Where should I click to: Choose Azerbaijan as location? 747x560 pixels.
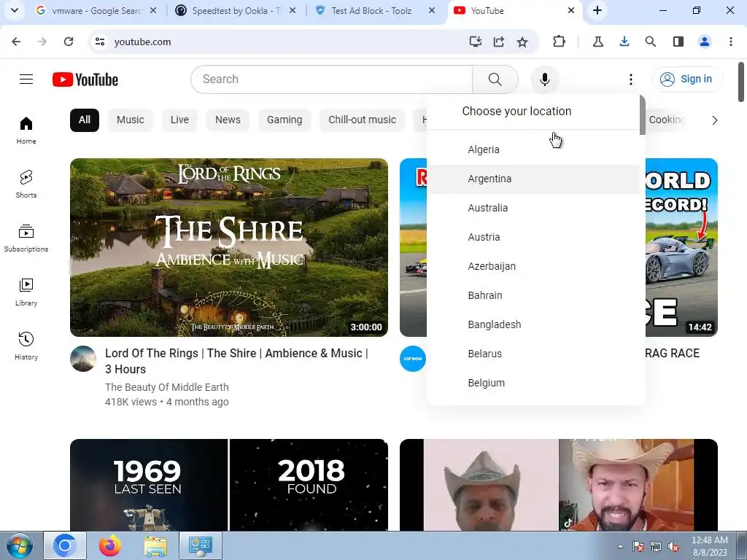pyautogui.click(x=533, y=266)
